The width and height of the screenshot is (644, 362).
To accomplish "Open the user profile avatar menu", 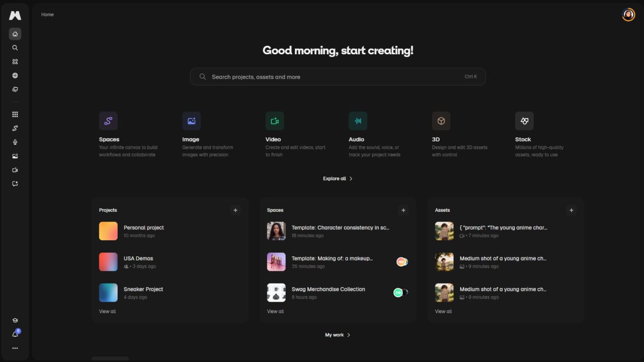I will 628,15.
